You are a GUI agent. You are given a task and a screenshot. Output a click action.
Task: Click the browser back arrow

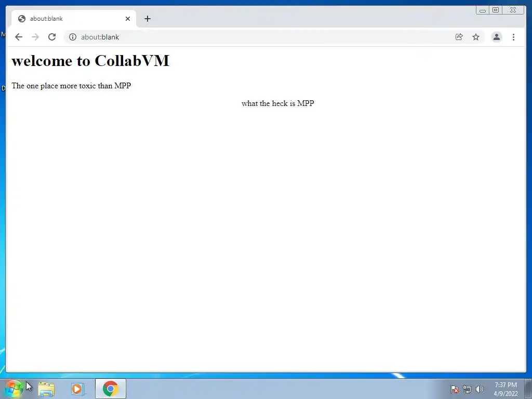(19, 37)
